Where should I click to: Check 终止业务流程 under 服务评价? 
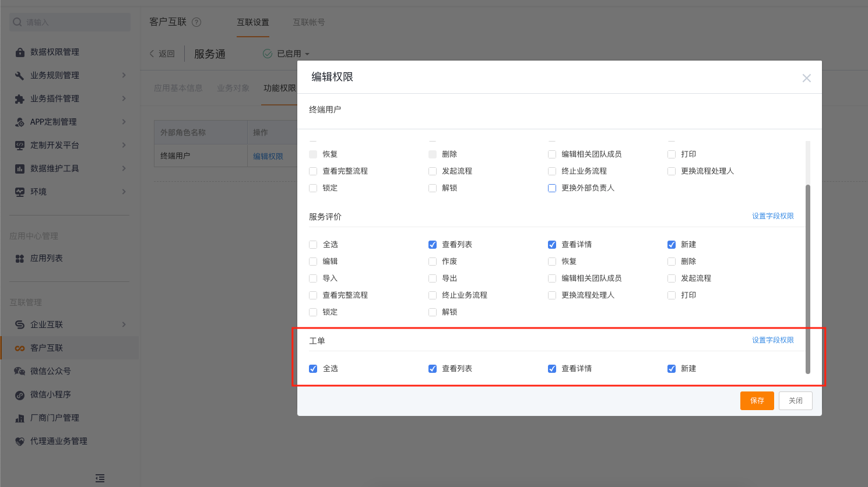[x=433, y=295]
